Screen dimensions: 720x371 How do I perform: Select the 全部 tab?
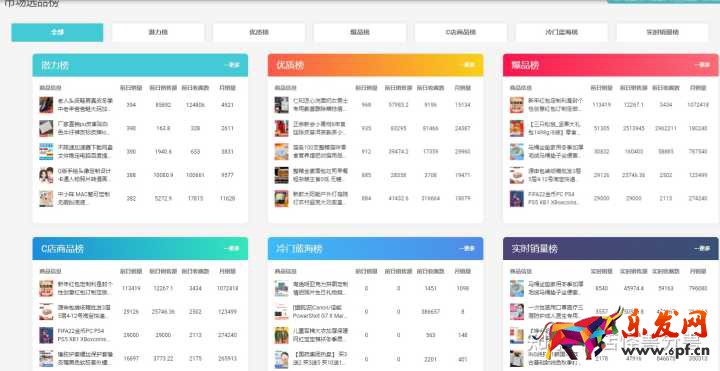click(57, 33)
